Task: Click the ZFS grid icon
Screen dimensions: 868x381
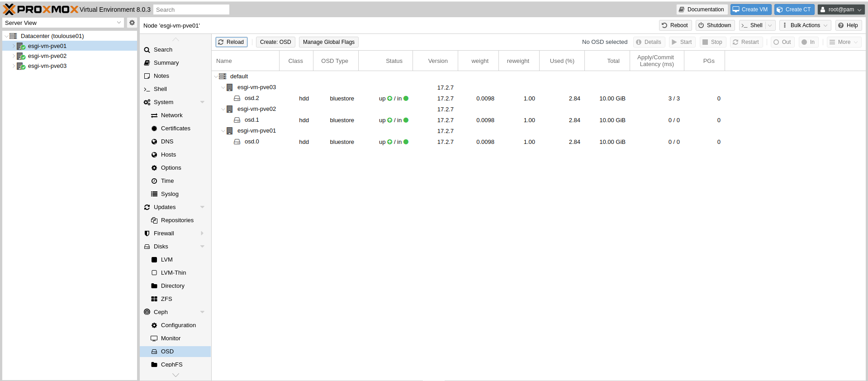Action: tap(154, 299)
